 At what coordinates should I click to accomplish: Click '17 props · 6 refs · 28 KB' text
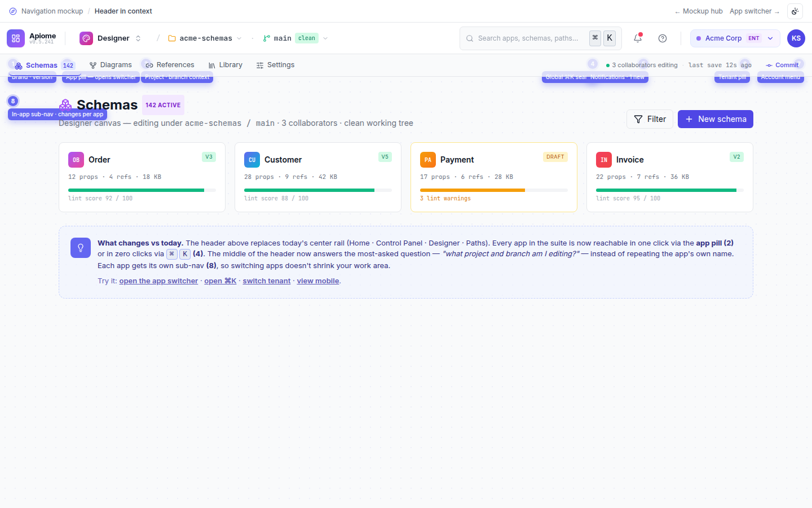[x=466, y=177]
